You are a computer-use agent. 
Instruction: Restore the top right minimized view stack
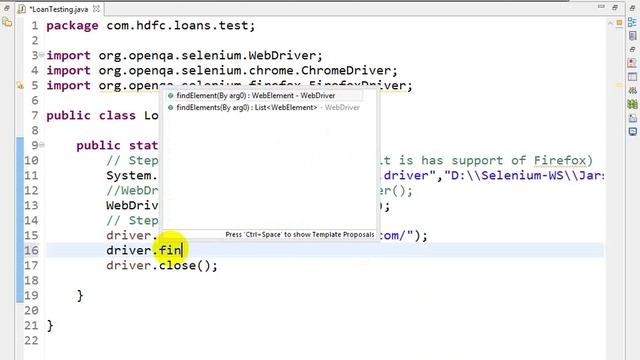(632, 8)
